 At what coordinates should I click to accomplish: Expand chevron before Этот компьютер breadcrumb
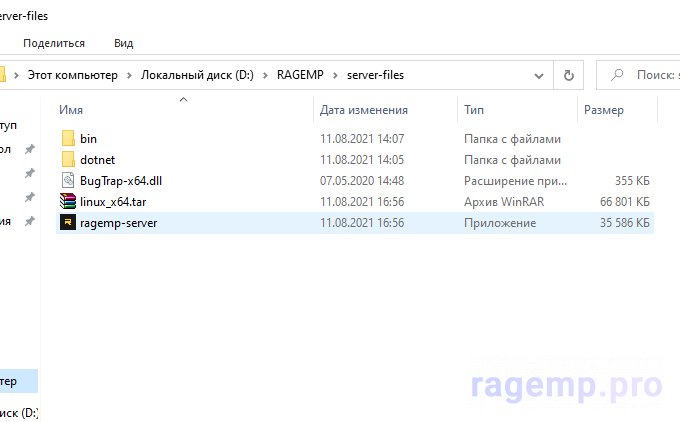click(16, 75)
